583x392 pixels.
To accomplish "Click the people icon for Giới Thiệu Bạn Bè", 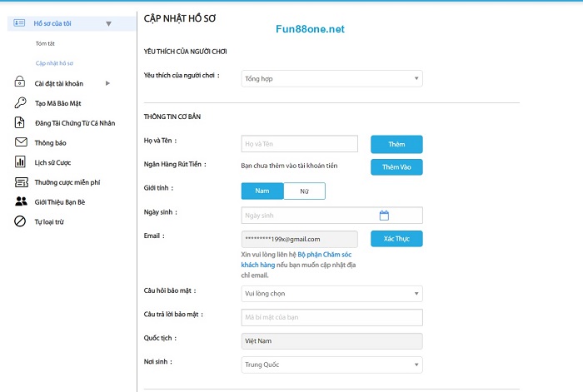I will [x=20, y=201].
